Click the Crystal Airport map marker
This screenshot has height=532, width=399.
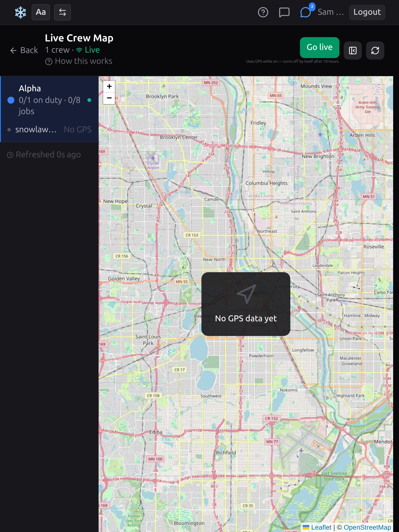pos(153,158)
